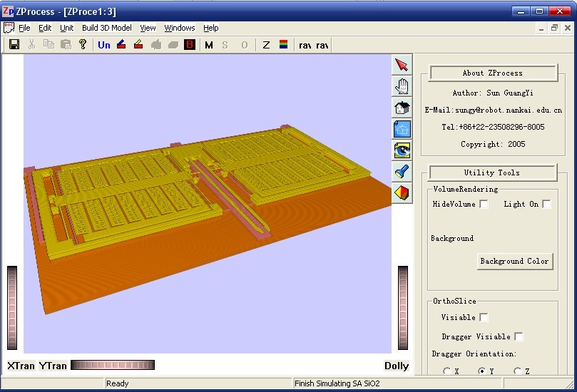Open the Unit menu
The image size is (577, 392).
tap(66, 28)
